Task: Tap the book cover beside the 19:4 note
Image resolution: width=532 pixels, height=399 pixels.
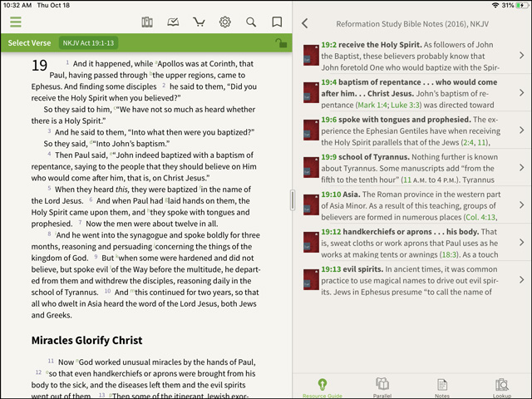Action: (311, 92)
